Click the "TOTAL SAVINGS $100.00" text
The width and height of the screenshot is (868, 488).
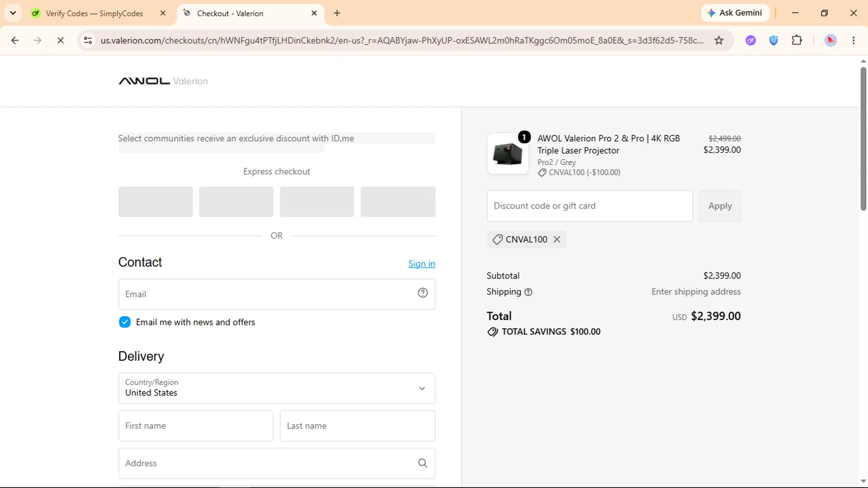(x=551, y=332)
